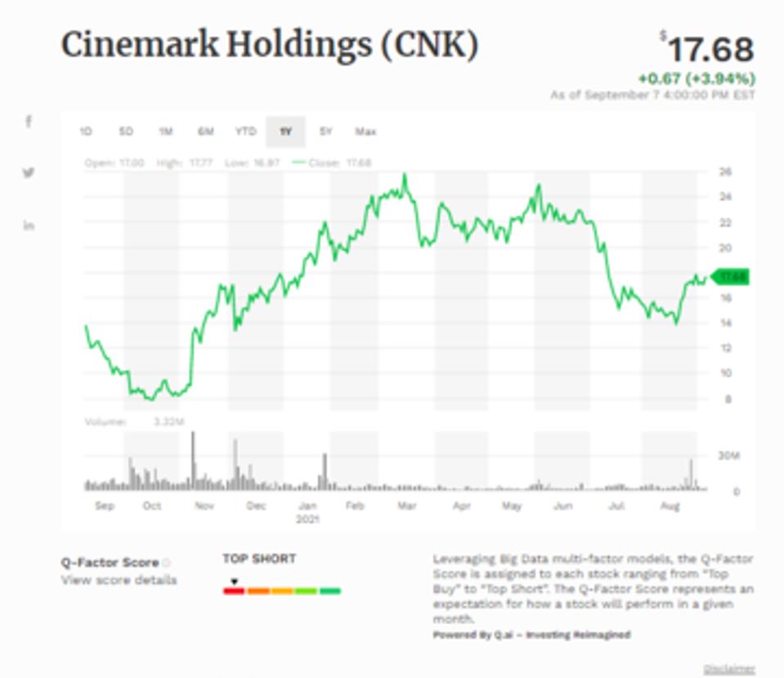The width and height of the screenshot is (784, 678).
Task: Show full history with Max tab
Action: coord(365,132)
